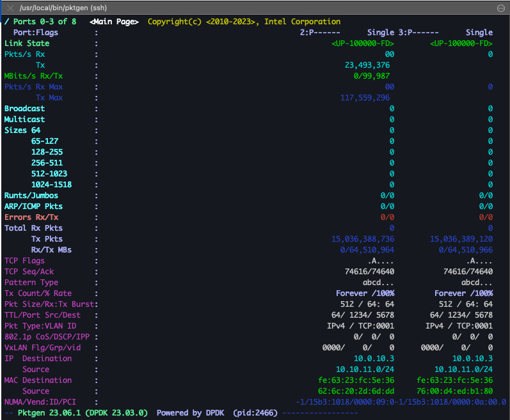Click Pktgen 23.06.1 (DPDK 23.03.0) version text
The image size is (510, 420).
point(83,413)
